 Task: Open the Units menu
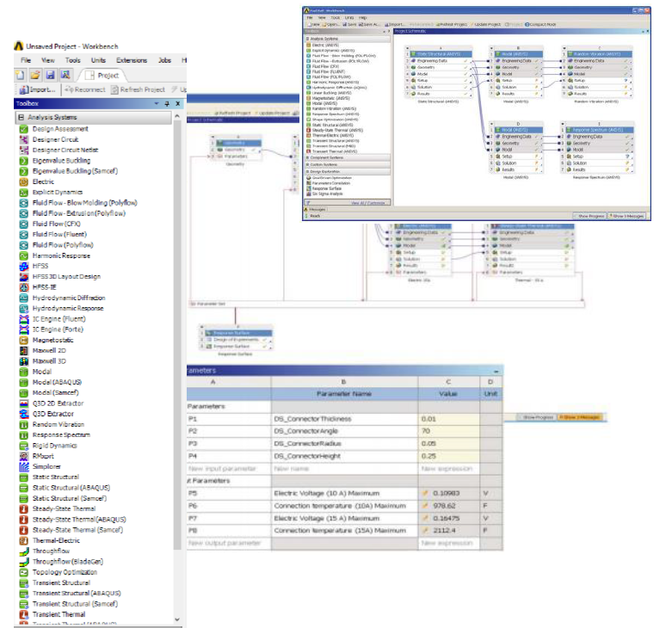98,60
